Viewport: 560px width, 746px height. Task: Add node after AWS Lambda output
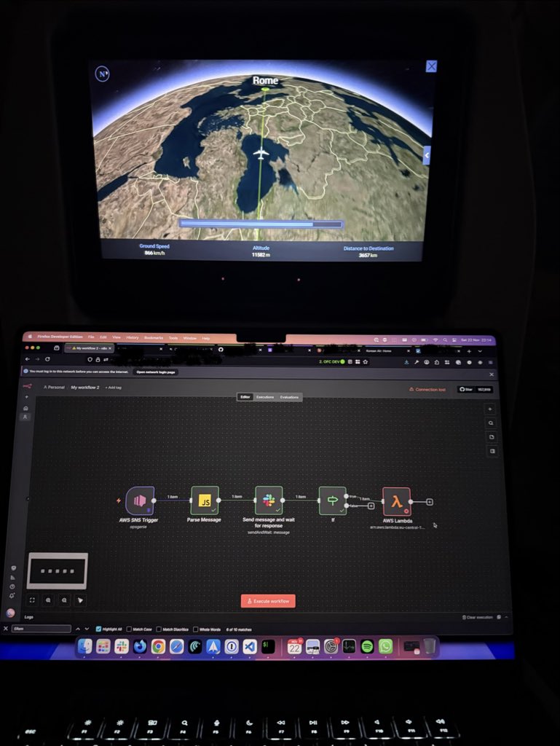[429, 502]
